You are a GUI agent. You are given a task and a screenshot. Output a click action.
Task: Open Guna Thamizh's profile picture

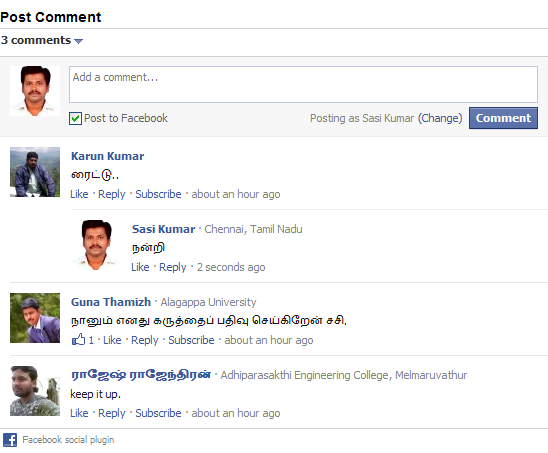[x=35, y=318]
